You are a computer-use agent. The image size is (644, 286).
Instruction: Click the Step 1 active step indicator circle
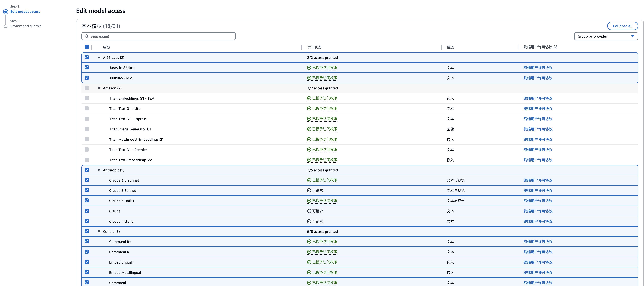point(6,12)
